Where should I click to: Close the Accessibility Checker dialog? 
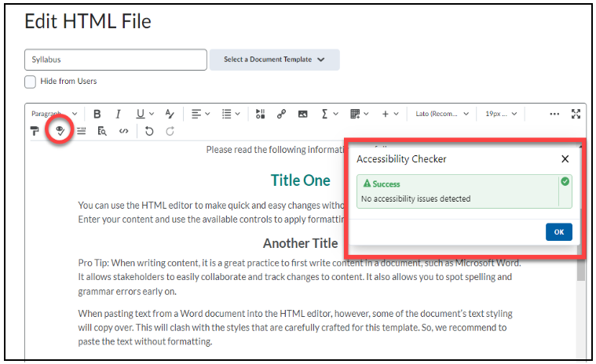(565, 158)
